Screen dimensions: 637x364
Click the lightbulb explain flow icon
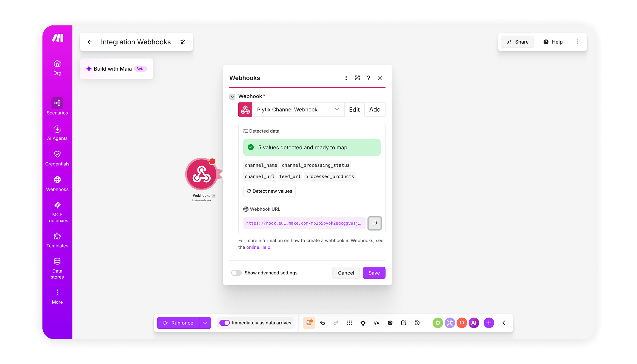363,323
